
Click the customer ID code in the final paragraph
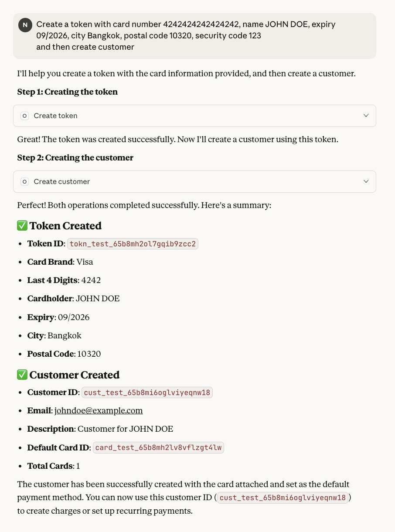[x=283, y=498]
